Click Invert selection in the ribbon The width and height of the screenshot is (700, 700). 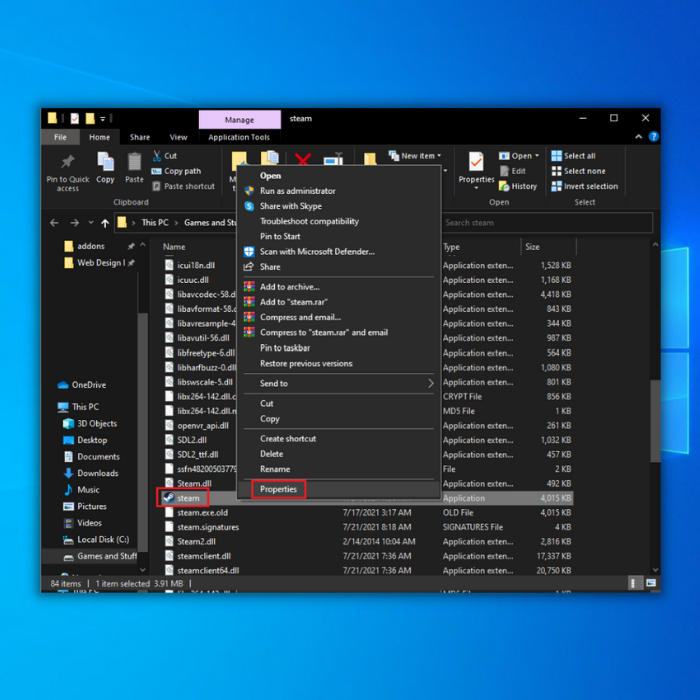(585, 186)
